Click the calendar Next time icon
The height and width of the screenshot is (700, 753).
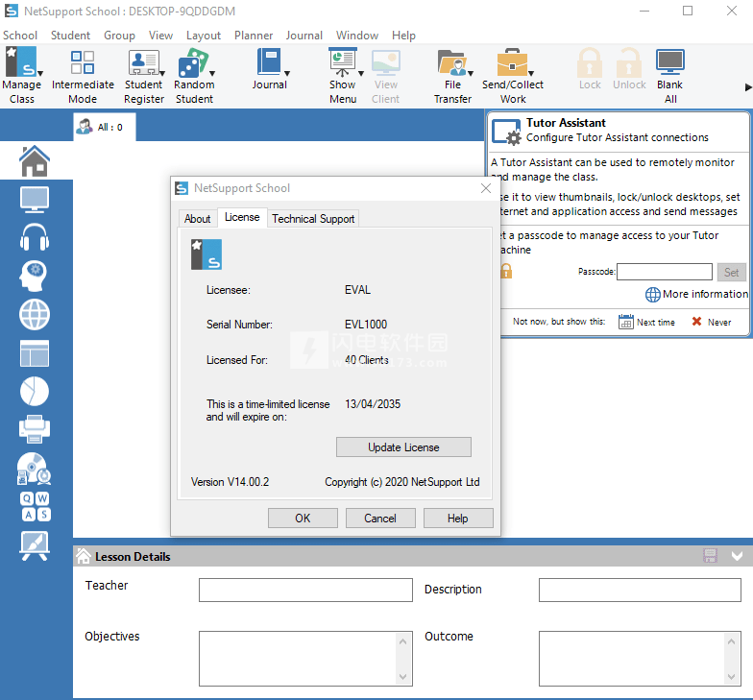click(x=626, y=322)
